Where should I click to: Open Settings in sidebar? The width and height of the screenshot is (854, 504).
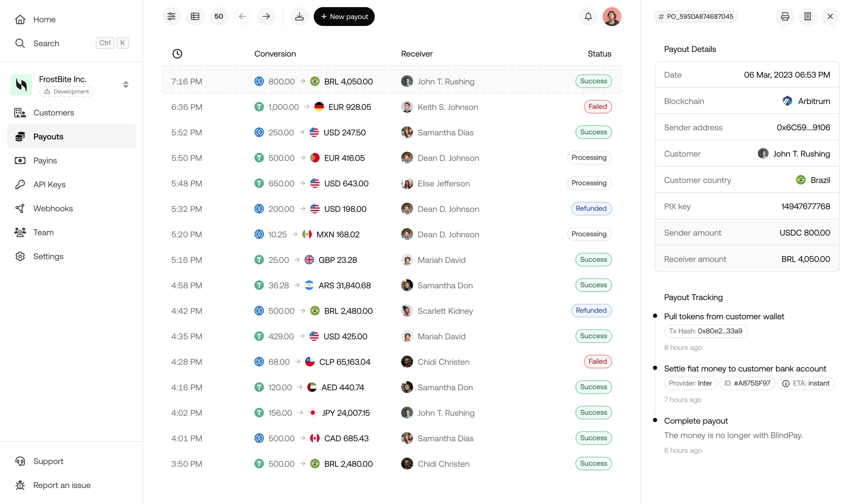pyautogui.click(x=71, y=256)
